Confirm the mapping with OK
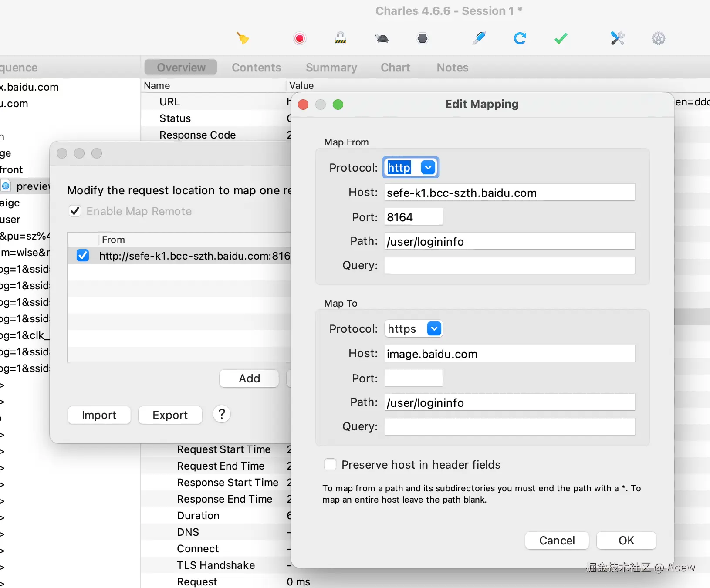The height and width of the screenshot is (588, 710). coord(626,541)
